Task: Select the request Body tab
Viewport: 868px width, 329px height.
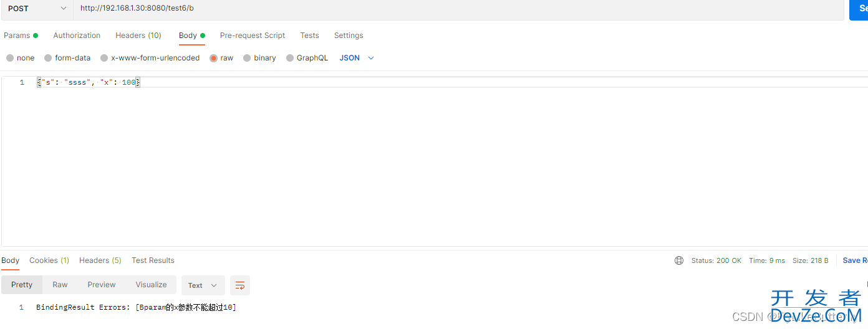Action: 192,36
